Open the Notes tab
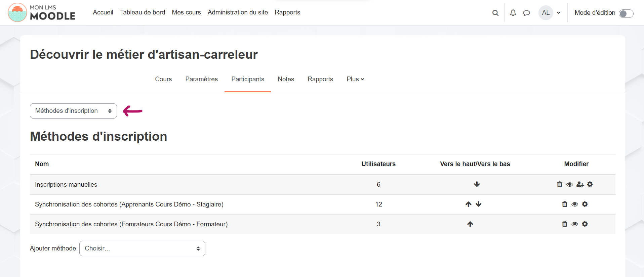 [x=286, y=79]
